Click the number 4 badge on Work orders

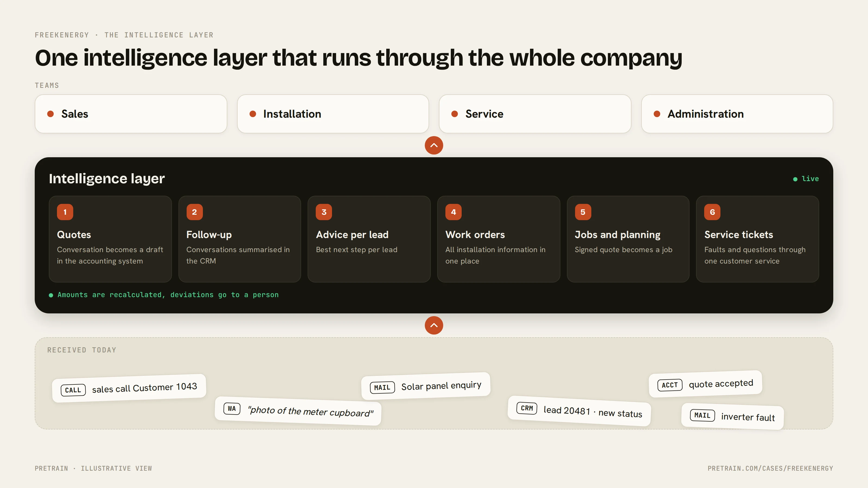coord(453,212)
